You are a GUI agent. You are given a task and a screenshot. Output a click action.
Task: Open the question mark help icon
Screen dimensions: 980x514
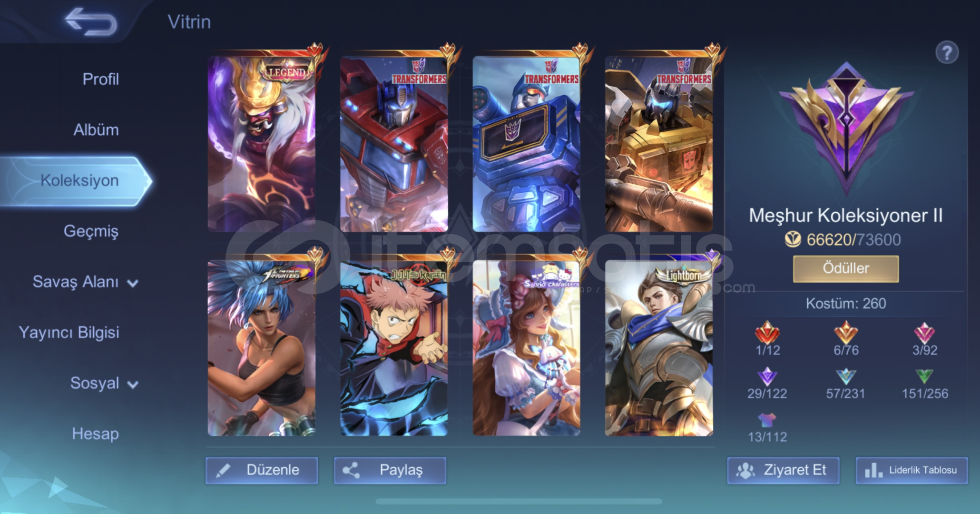pos(947,53)
